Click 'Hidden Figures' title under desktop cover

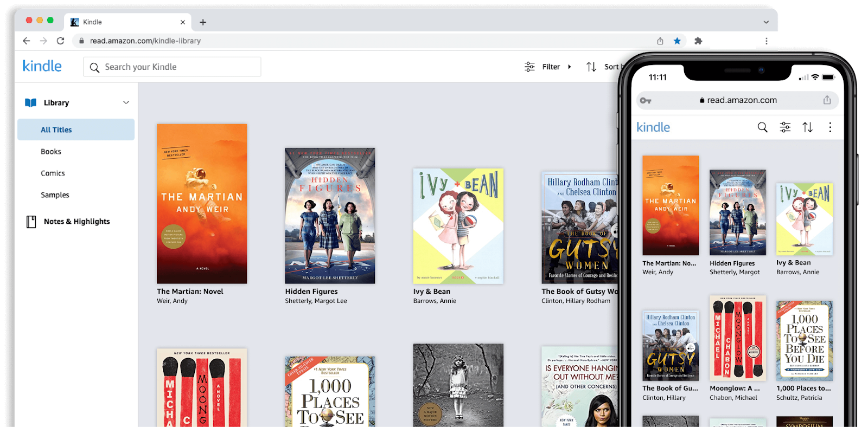[311, 292]
